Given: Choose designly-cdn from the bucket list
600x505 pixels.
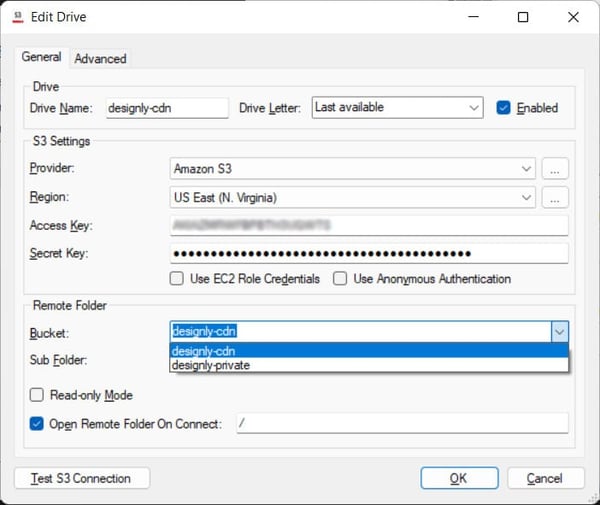Looking at the screenshot, I should 369,350.
